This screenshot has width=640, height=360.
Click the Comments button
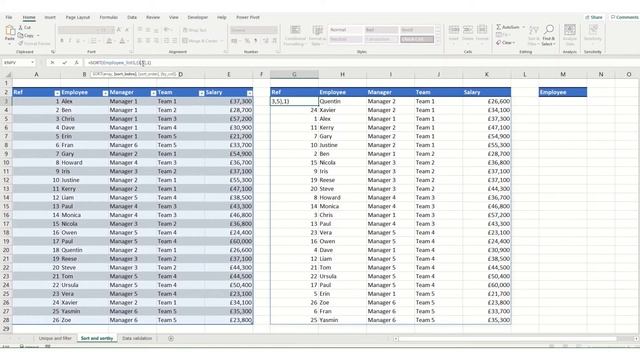624,17
